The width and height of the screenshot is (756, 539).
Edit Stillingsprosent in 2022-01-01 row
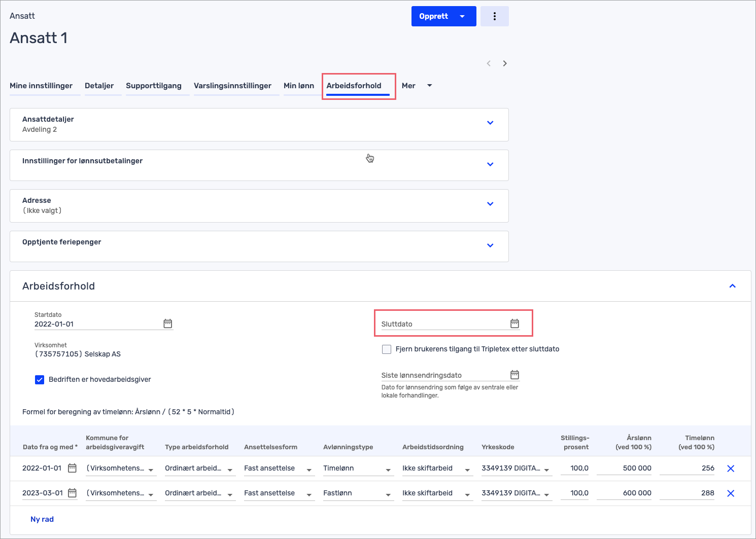(575, 469)
